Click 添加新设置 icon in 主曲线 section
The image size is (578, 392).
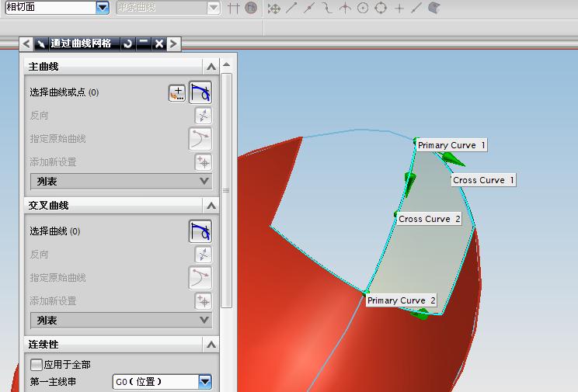203,162
